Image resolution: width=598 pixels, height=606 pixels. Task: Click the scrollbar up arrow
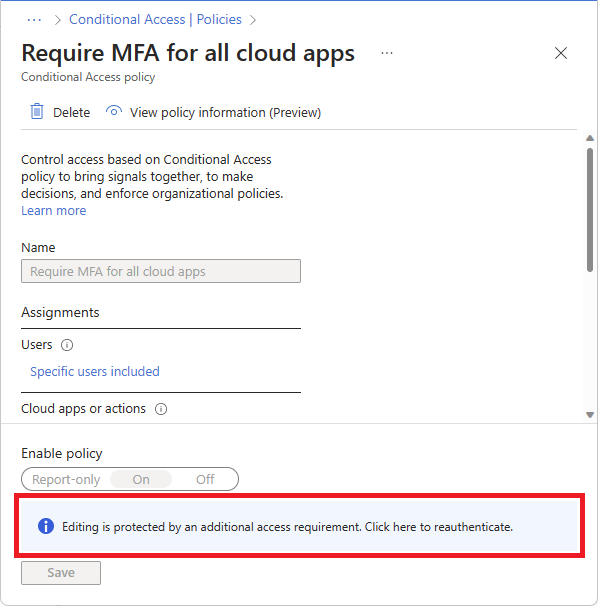(590, 138)
